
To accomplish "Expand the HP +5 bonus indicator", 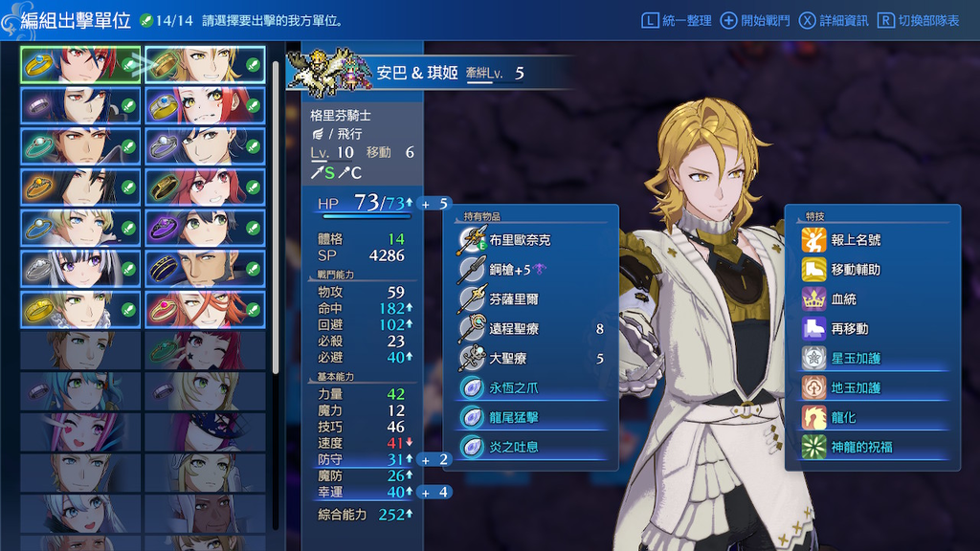I will point(434,204).
